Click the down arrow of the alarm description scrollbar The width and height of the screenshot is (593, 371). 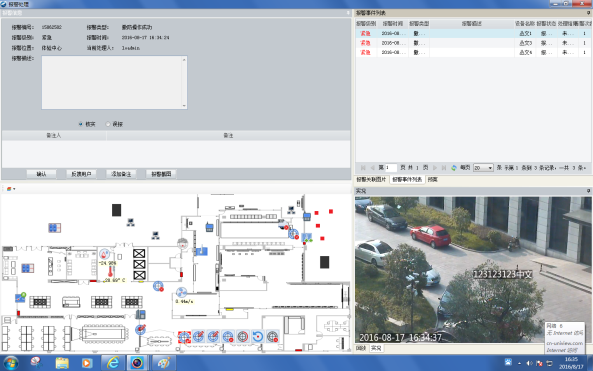coord(184,106)
